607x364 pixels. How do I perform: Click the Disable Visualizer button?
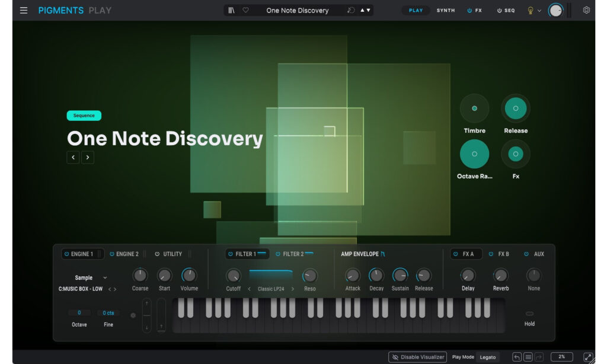pos(418,357)
